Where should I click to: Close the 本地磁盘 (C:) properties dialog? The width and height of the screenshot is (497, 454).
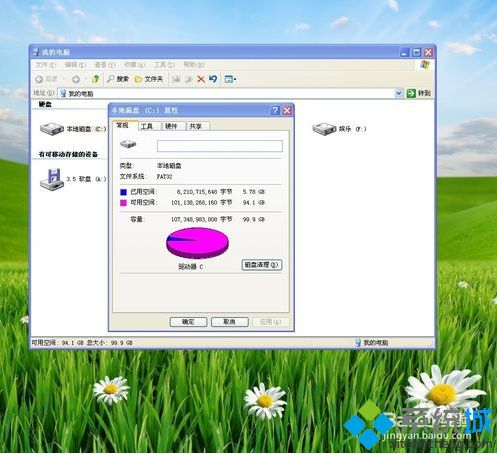click(287, 110)
